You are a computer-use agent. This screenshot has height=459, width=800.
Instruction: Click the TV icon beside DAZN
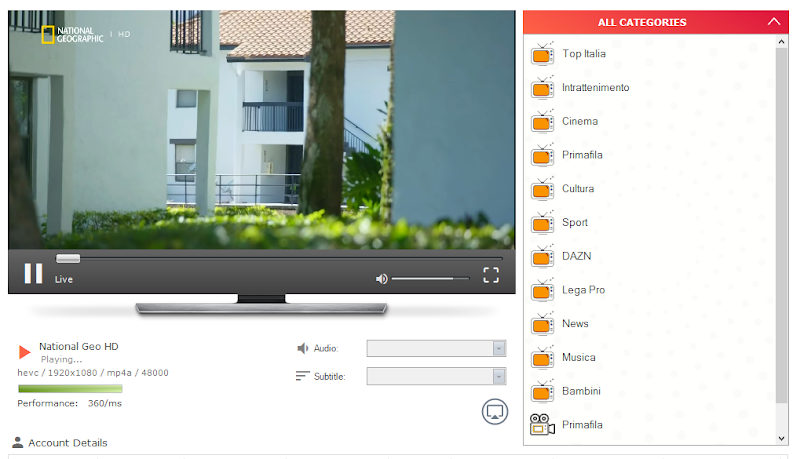pos(542,256)
